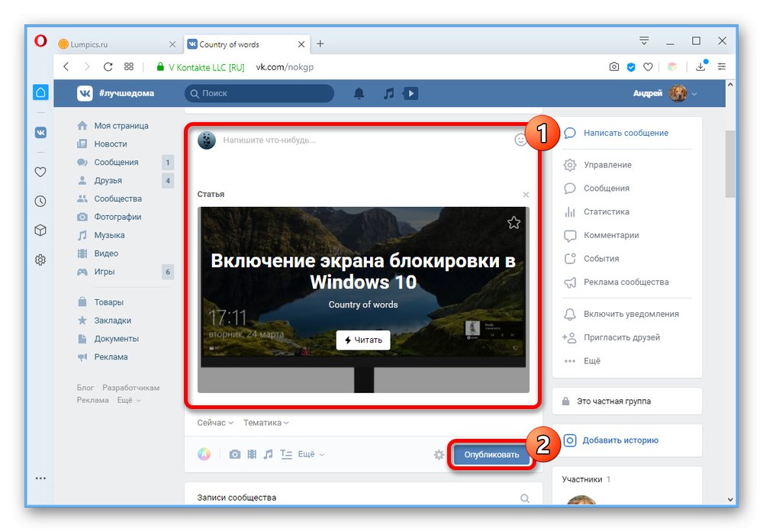Add article with the text T icon

286,454
